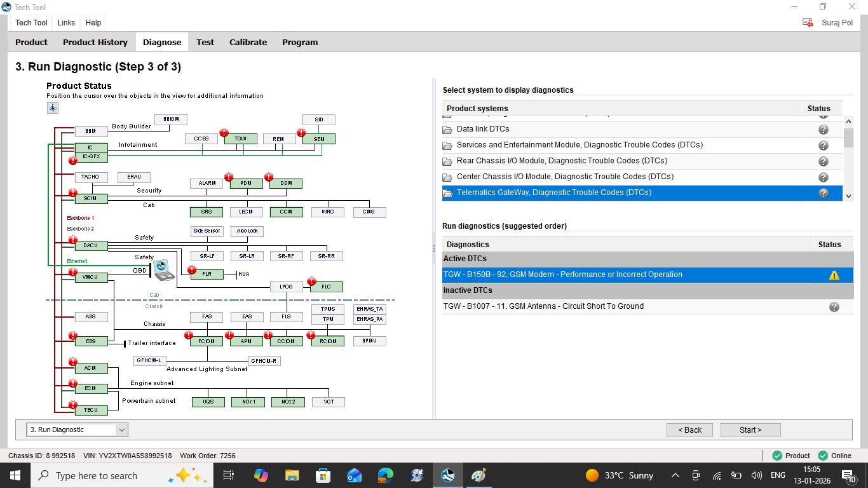Click the Product History tab
This screenshot has width=868, height=488.
click(95, 42)
